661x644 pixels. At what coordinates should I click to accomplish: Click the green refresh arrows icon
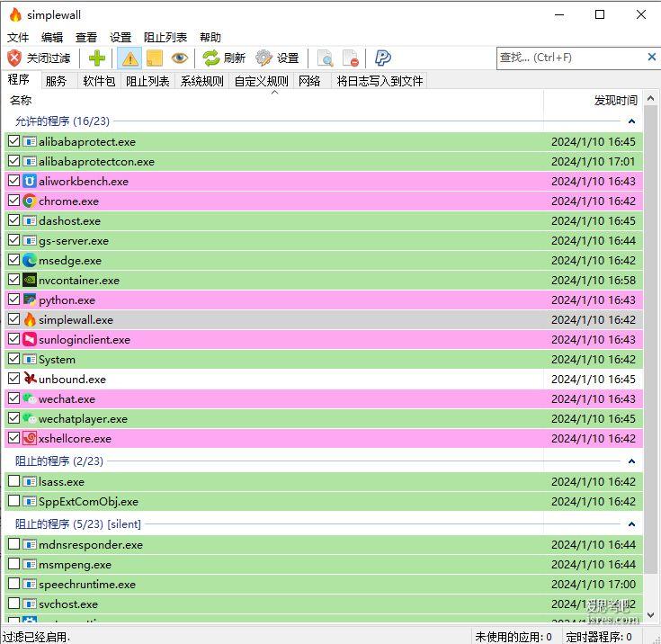point(210,58)
